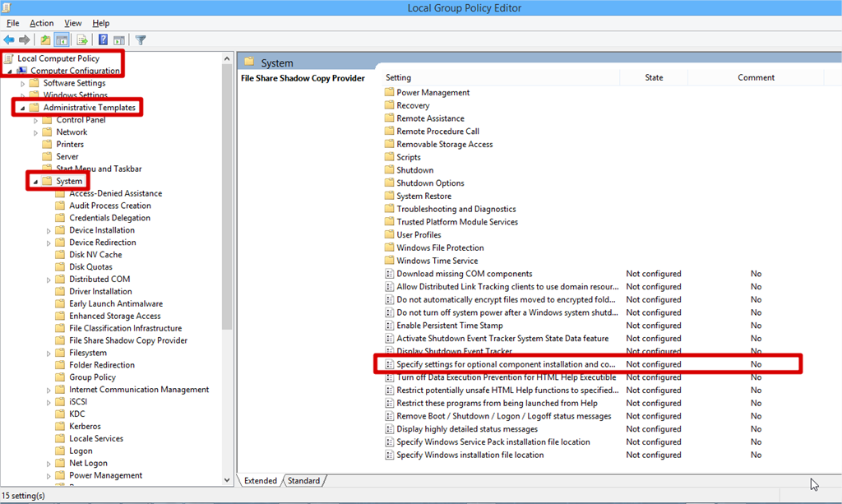Collapse the System tree node
Viewport: 842px width, 504px height.
coord(35,182)
